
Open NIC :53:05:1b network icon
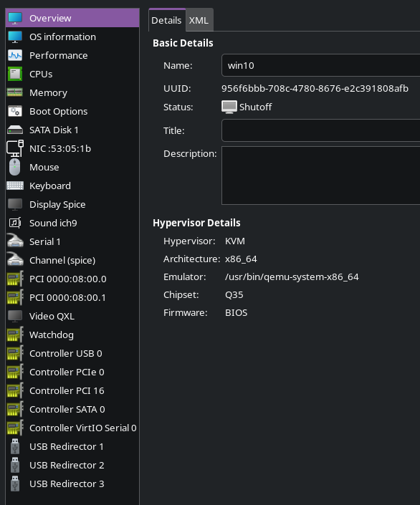pyautogui.click(x=15, y=148)
